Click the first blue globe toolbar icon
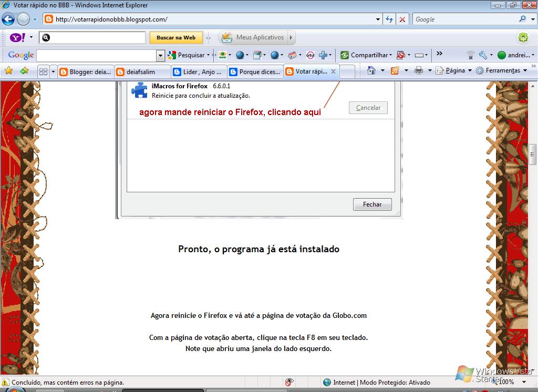 pyautogui.click(x=240, y=55)
